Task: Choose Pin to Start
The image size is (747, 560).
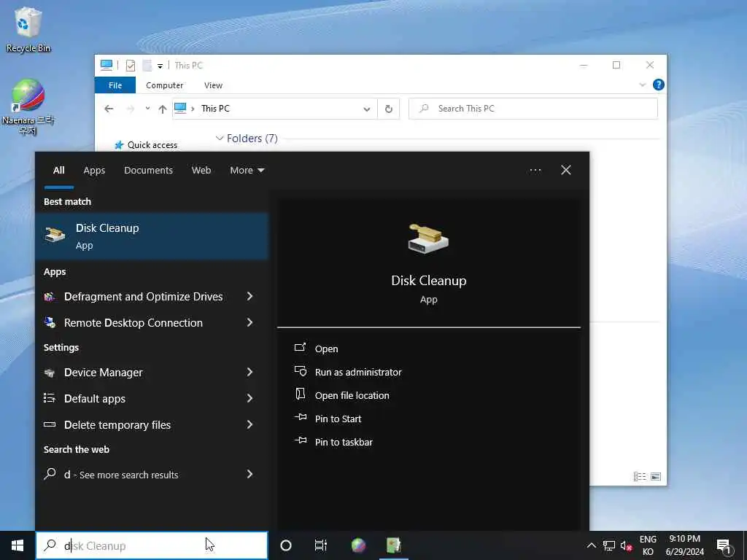Action: [338, 419]
